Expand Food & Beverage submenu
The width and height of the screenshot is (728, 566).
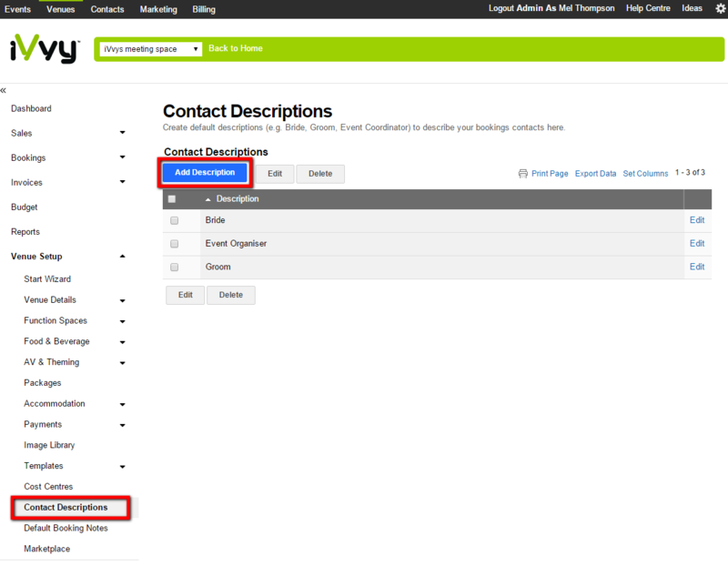coord(122,342)
